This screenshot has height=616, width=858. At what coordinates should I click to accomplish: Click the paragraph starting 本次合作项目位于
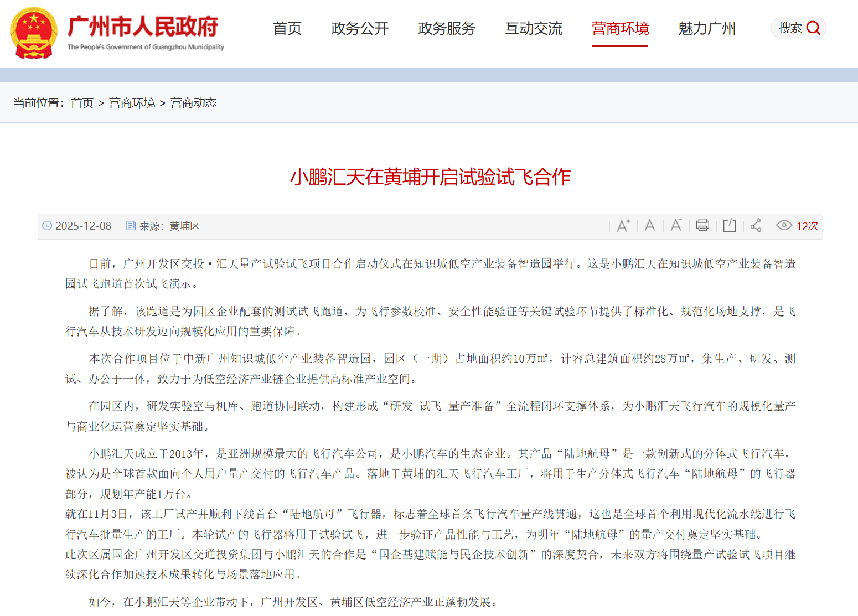[x=430, y=369]
